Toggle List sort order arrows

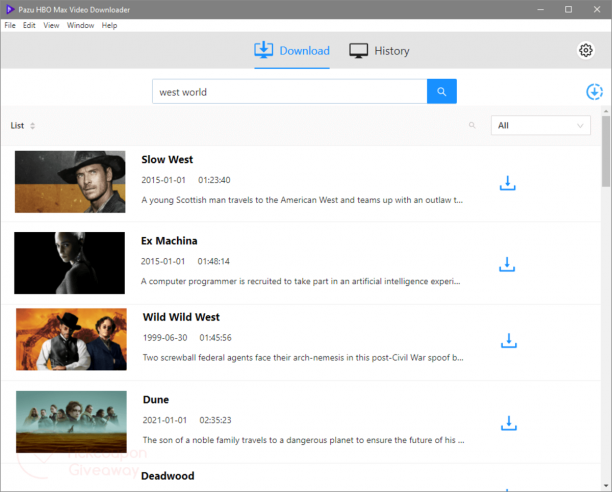coord(32,126)
